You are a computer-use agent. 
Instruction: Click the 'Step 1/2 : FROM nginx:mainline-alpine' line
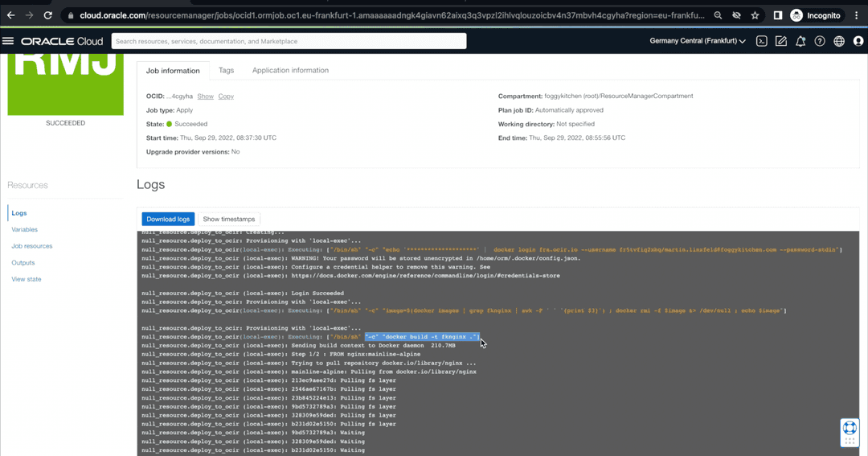coord(280,354)
